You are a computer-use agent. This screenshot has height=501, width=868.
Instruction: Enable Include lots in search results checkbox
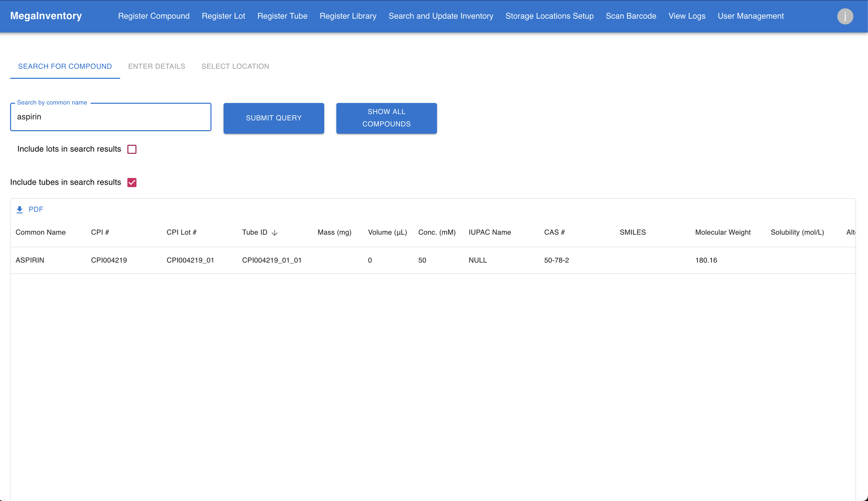132,149
